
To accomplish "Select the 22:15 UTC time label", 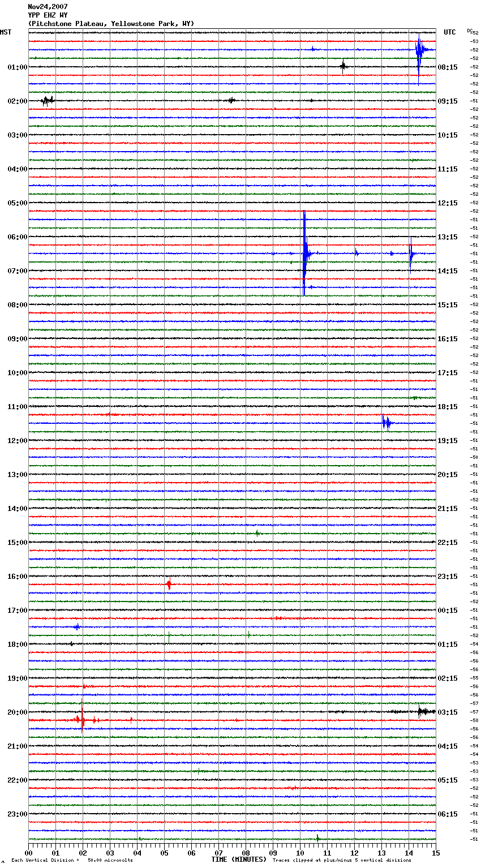I will 448,543.
